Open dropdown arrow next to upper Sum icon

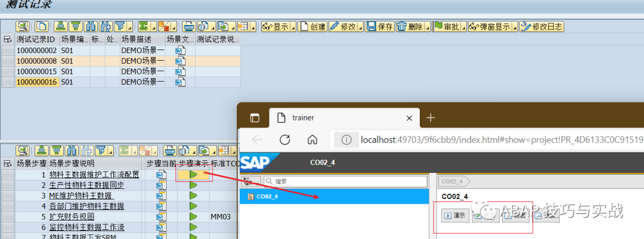pyautogui.click(x=154, y=27)
